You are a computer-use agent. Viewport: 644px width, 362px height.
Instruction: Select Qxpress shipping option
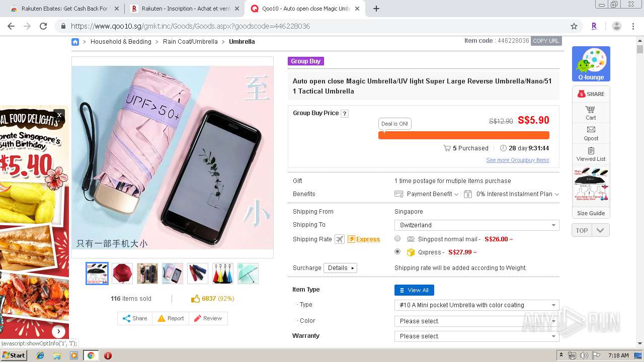[397, 251]
